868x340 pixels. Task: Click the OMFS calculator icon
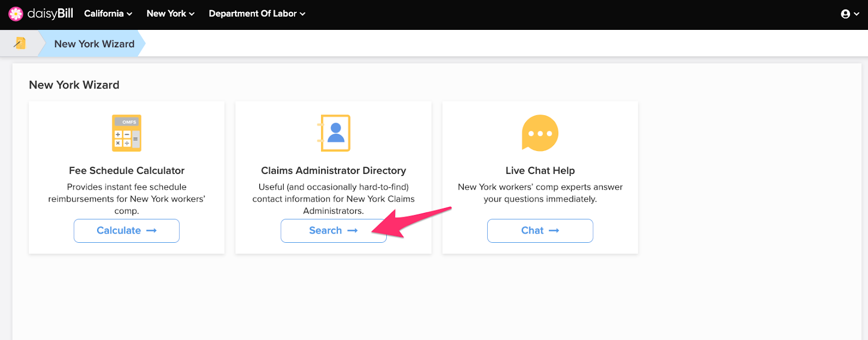coord(126,133)
